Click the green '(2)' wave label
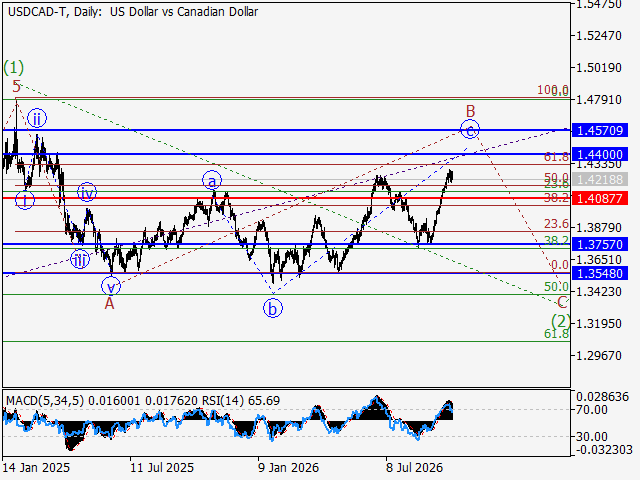 [560, 320]
